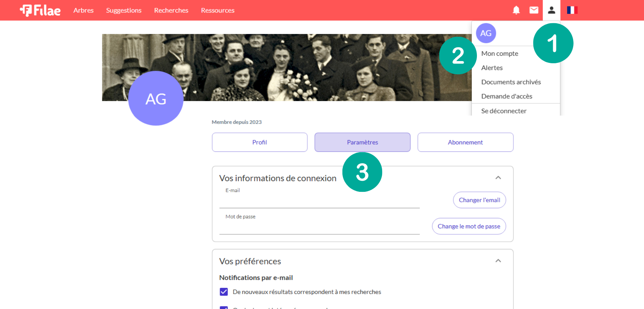Click the large AG profile avatar
644x309 pixels.
coord(156,99)
